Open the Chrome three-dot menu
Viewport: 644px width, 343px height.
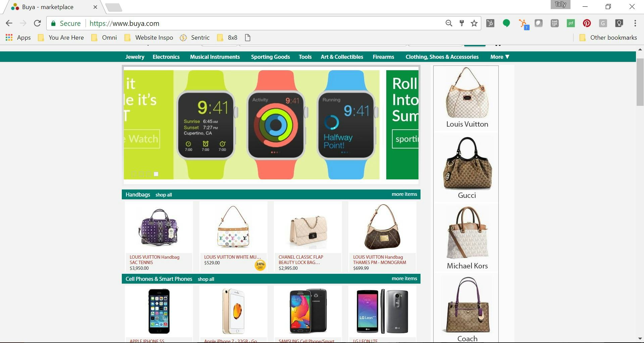[x=635, y=23]
